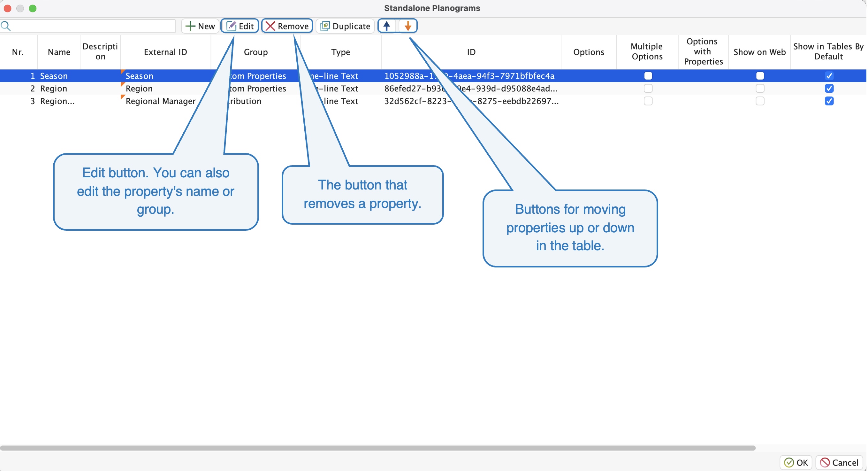Click the Edit button in toolbar
Screen dimensions: 868x471
pyautogui.click(x=240, y=26)
